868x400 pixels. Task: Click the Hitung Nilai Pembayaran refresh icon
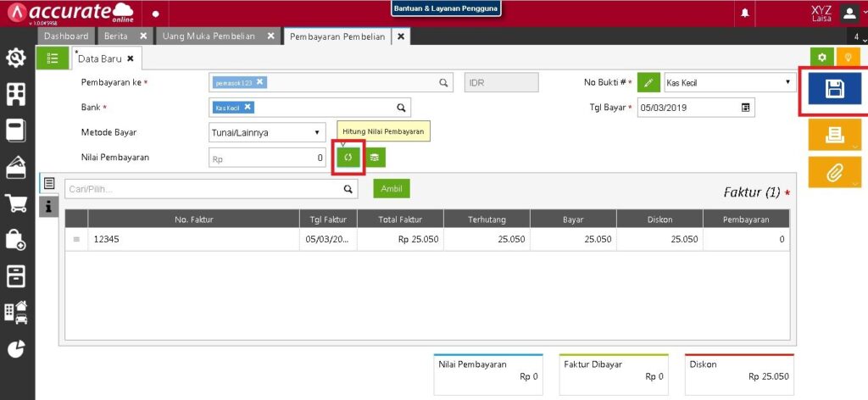(347, 158)
